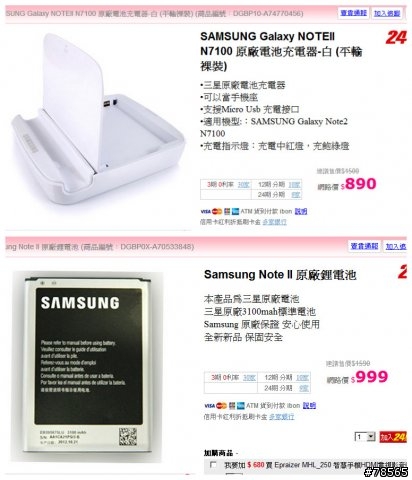
Task: Click the MasterCard icon under the Note II battery listing
Action: 221,406
